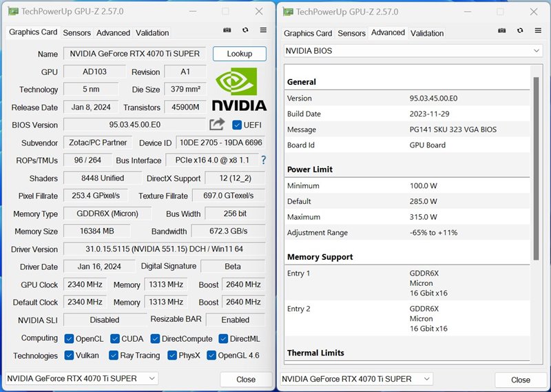The width and height of the screenshot is (551, 392).
Task: Click the refresh icon in Advanced window
Action: tap(520, 30)
